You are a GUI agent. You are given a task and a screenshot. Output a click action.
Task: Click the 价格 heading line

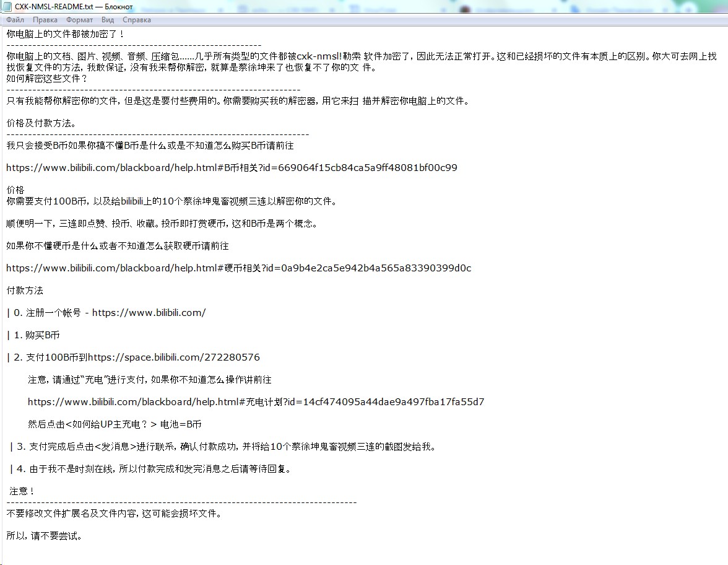tap(15, 190)
